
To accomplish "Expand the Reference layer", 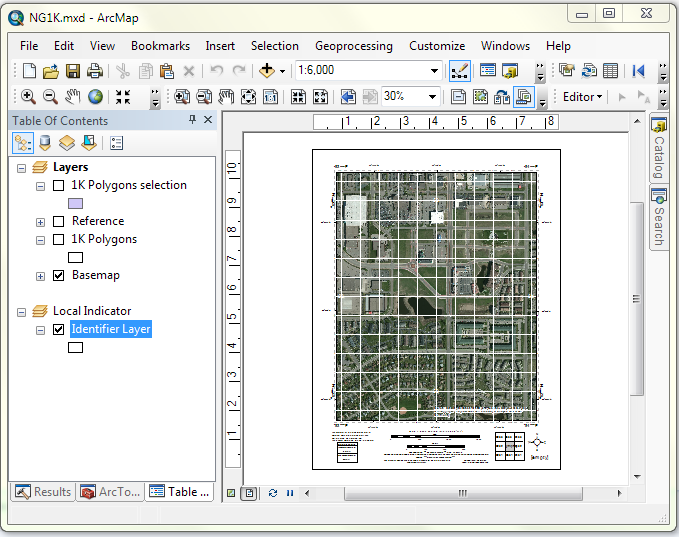I will coord(40,222).
